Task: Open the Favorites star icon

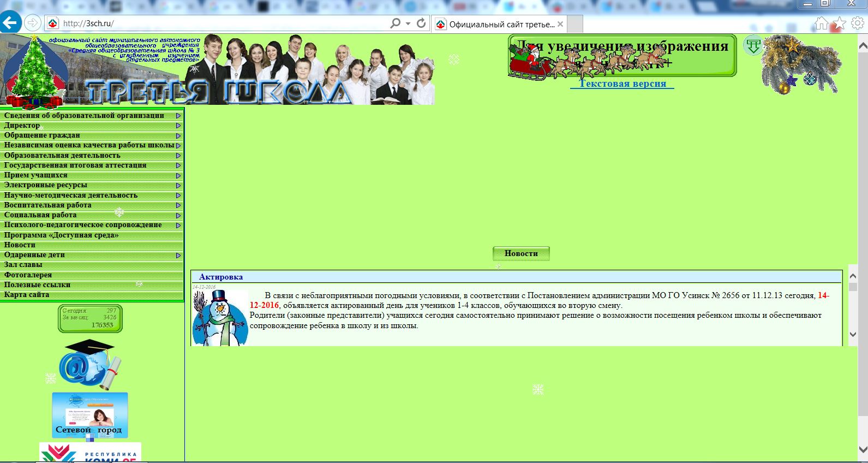Action: coord(840,23)
